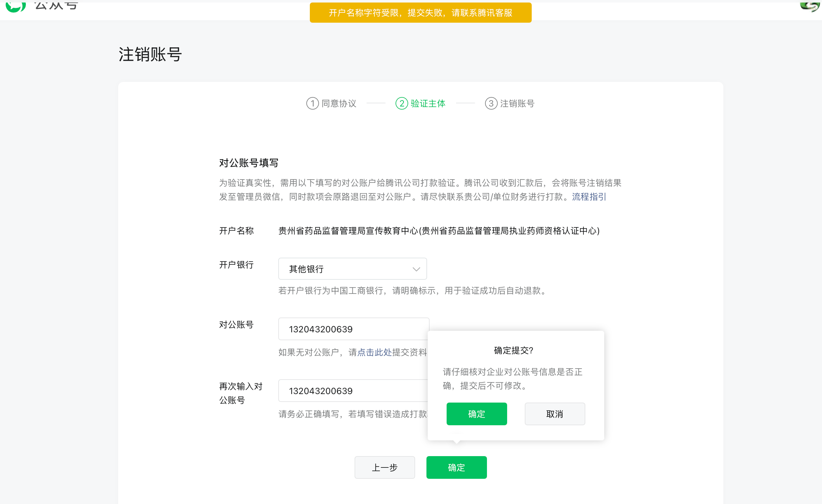Image resolution: width=822 pixels, height=504 pixels.
Task: Select the 验证主体 step label
Action: point(428,103)
